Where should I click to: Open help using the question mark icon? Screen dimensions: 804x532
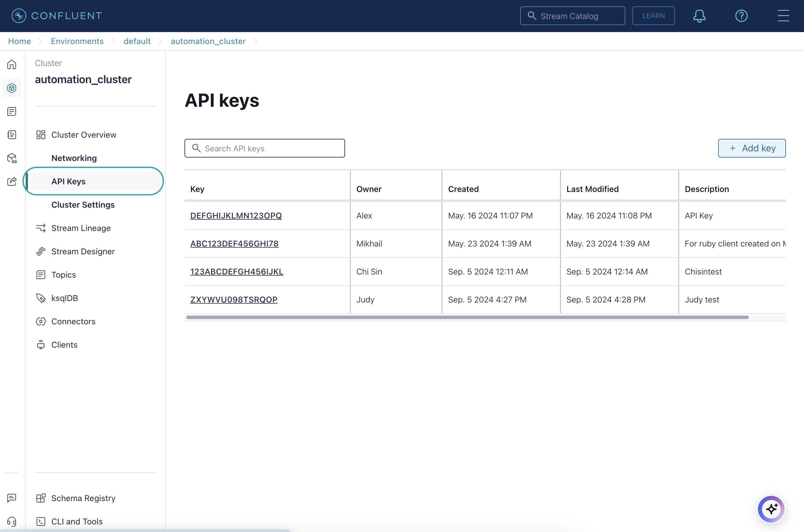(x=742, y=16)
